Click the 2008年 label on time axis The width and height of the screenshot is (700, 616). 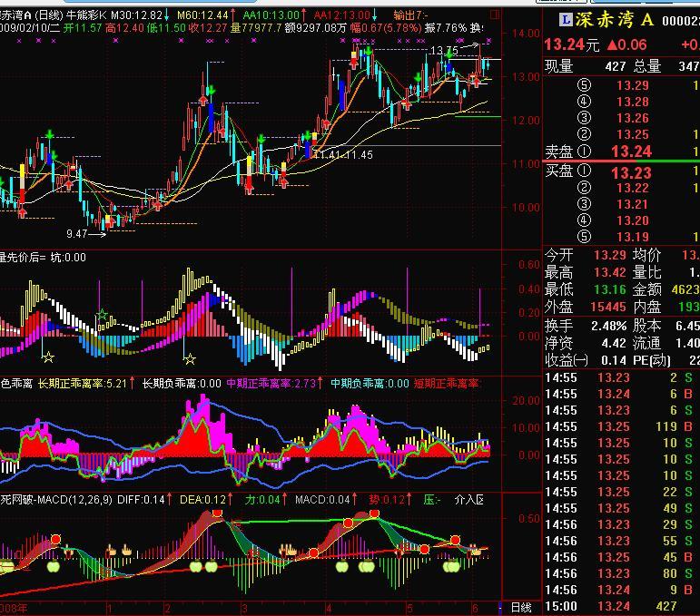[15, 608]
